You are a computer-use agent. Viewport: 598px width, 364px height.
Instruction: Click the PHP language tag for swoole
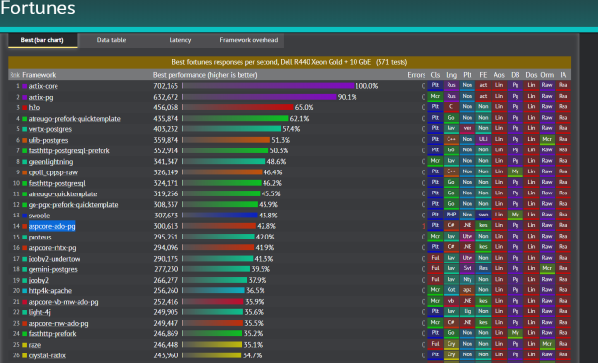click(x=451, y=215)
